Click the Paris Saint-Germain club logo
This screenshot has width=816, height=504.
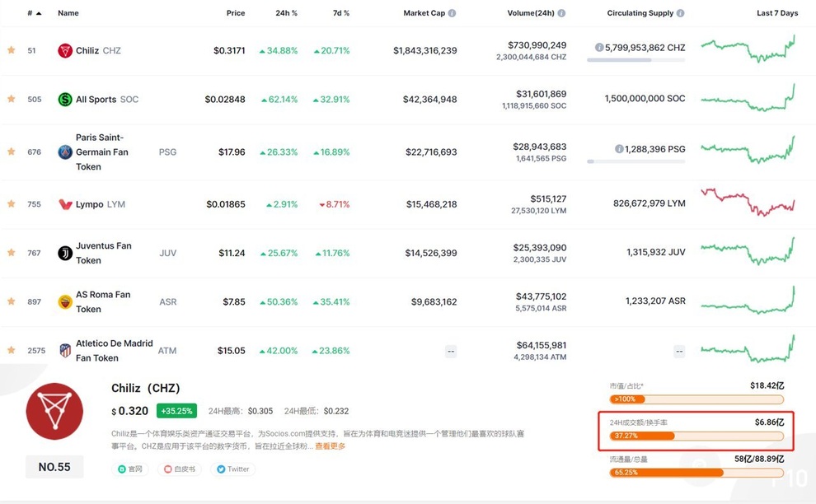65,152
